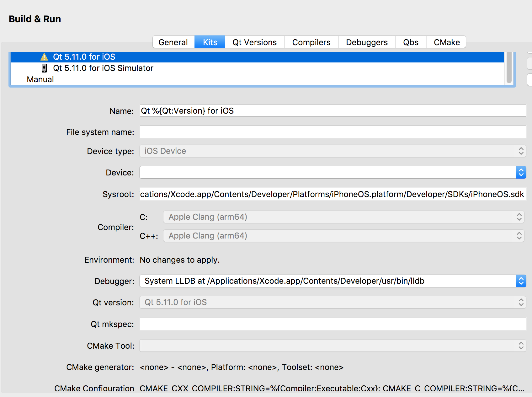Click the kits list vertical scrollbar
This screenshot has height=397, width=532.
pyautogui.click(x=509, y=67)
